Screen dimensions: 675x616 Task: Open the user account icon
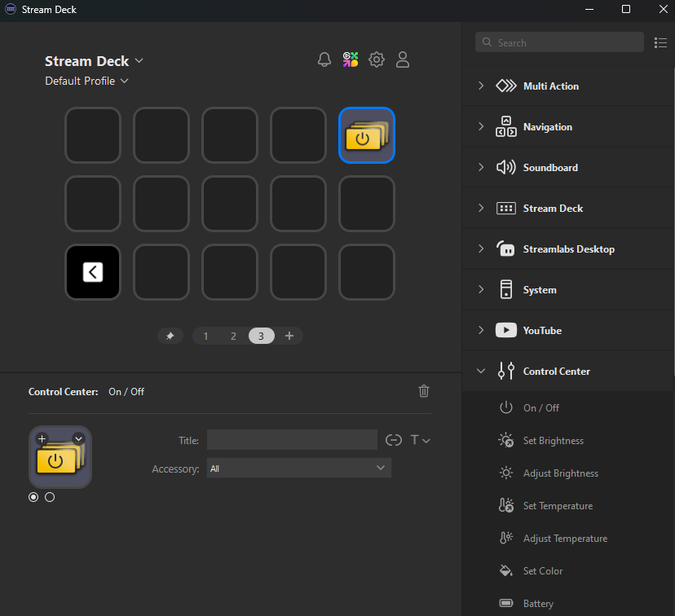pyautogui.click(x=403, y=59)
